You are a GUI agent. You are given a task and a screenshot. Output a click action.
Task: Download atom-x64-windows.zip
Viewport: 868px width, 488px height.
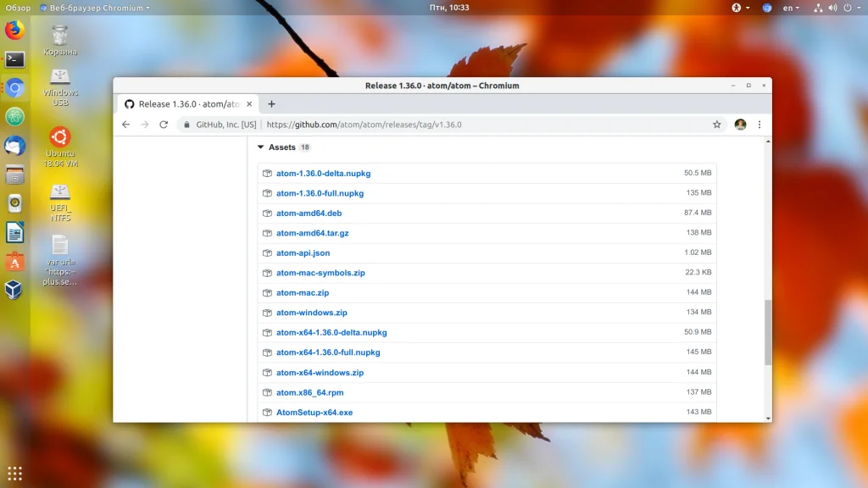click(x=320, y=373)
